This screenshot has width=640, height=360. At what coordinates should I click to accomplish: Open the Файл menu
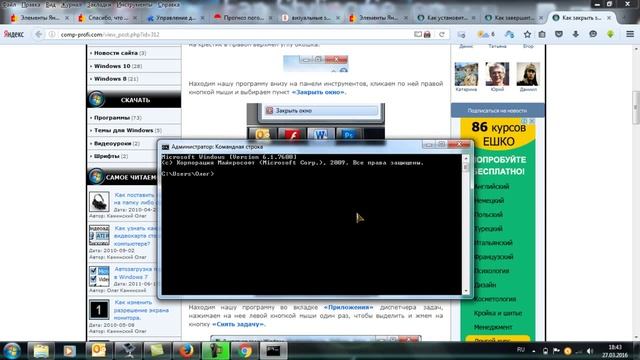9,4
